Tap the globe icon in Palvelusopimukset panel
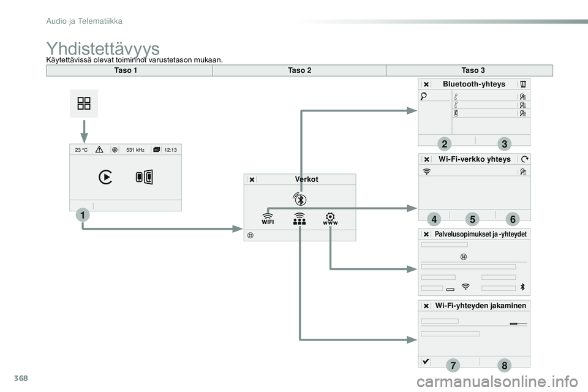This screenshot has width=588, height=392. coord(464,257)
